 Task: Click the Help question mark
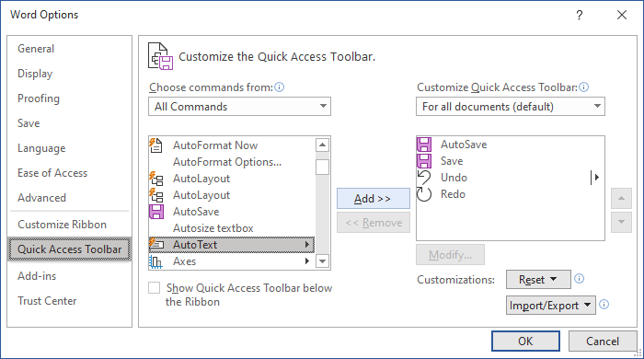tap(579, 16)
